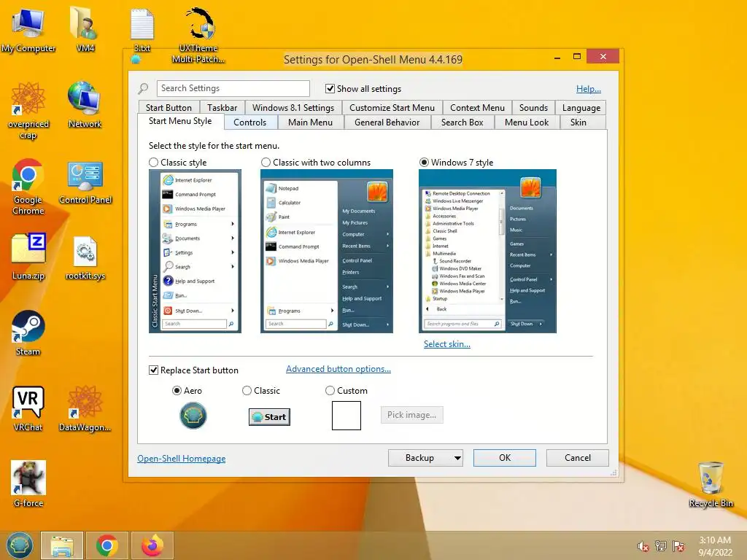This screenshot has height=560, width=747.
Task: Open Firefox from the taskbar
Action: (152, 545)
